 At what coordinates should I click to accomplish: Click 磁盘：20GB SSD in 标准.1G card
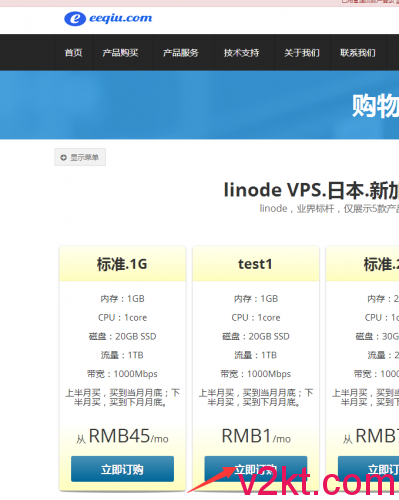point(122,336)
